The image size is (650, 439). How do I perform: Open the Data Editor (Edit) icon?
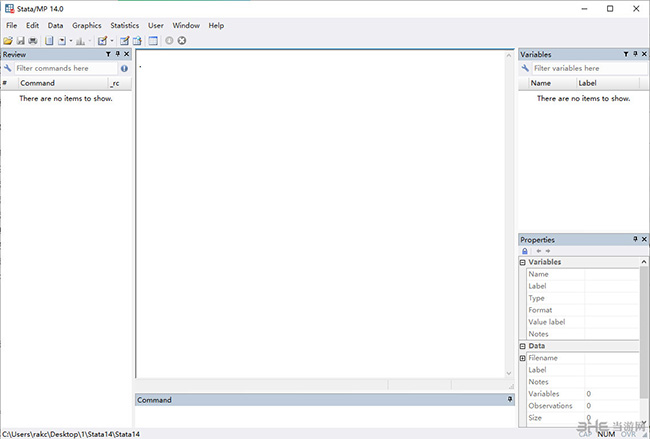pyautogui.click(x=124, y=41)
